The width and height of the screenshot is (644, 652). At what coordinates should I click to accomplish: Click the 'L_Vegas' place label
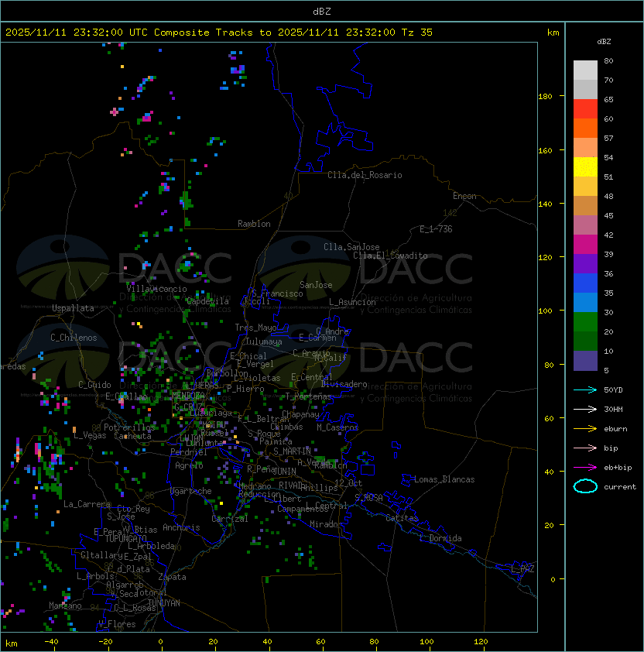pyautogui.click(x=90, y=435)
